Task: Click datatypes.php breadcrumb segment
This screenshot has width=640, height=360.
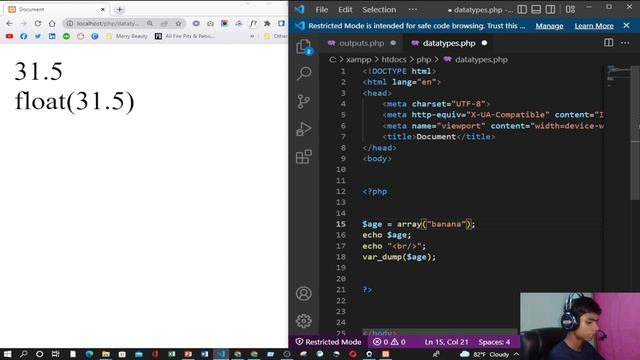Action: (x=481, y=60)
